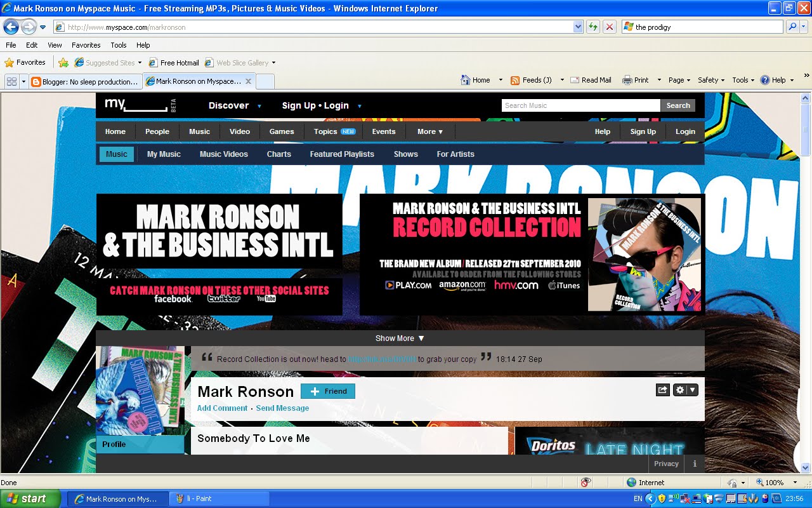The height and width of the screenshot is (508, 812).
Task: Click the Free Hotmail favorites link
Action: 174,62
